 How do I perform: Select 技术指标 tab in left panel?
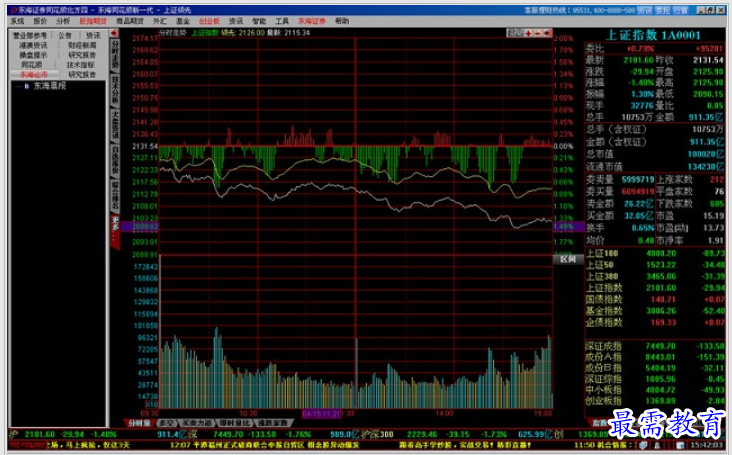80,65
